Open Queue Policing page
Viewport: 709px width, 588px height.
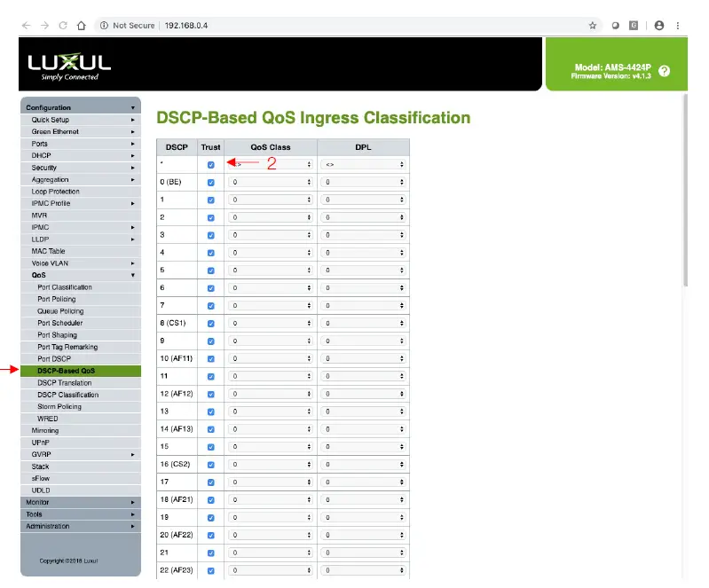81,311
